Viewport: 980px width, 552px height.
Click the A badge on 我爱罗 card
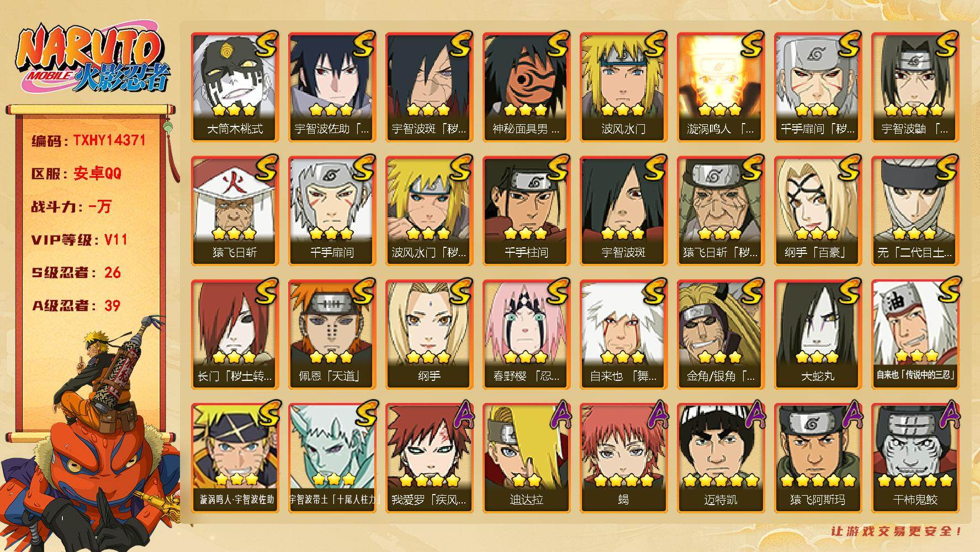(x=462, y=416)
